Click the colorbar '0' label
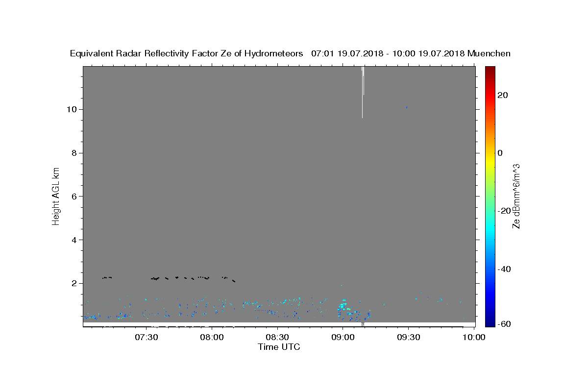The image size is (588, 392). tap(500, 153)
